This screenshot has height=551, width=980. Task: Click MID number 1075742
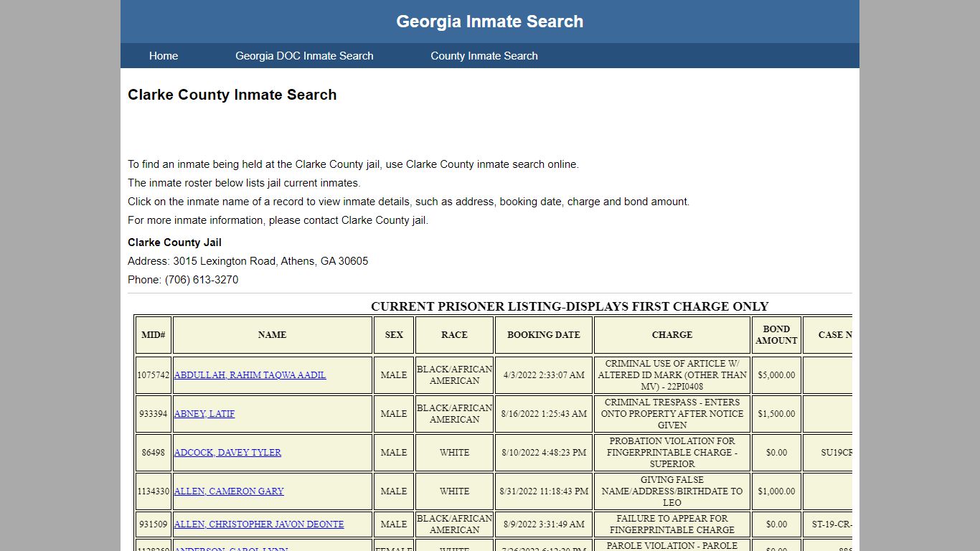coord(154,375)
